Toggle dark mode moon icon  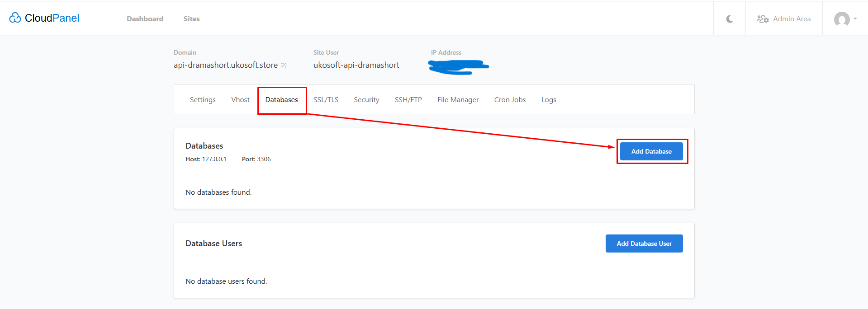(730, 19)
